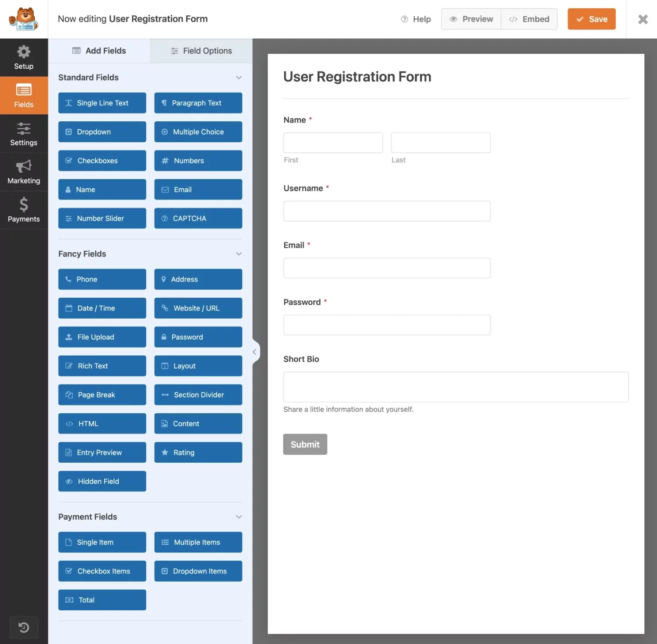Add a Password field from Fancy Fields
Screen dimensions: 657x644
click(198, 337)
